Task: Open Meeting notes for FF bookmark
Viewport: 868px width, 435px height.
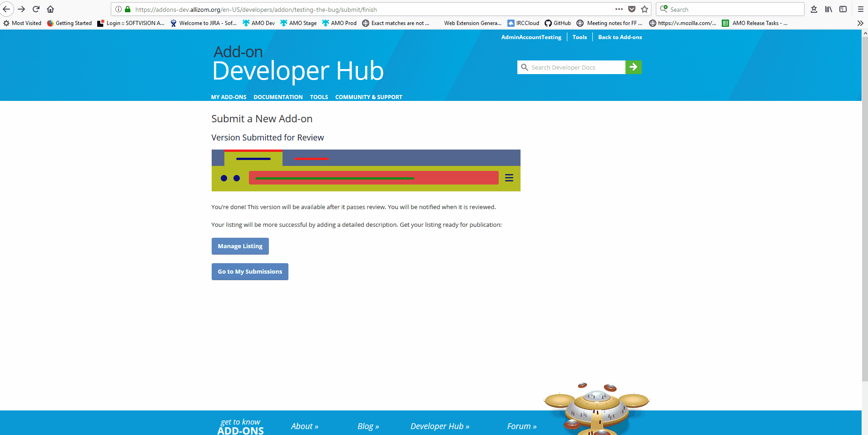Action: (610, 23)
